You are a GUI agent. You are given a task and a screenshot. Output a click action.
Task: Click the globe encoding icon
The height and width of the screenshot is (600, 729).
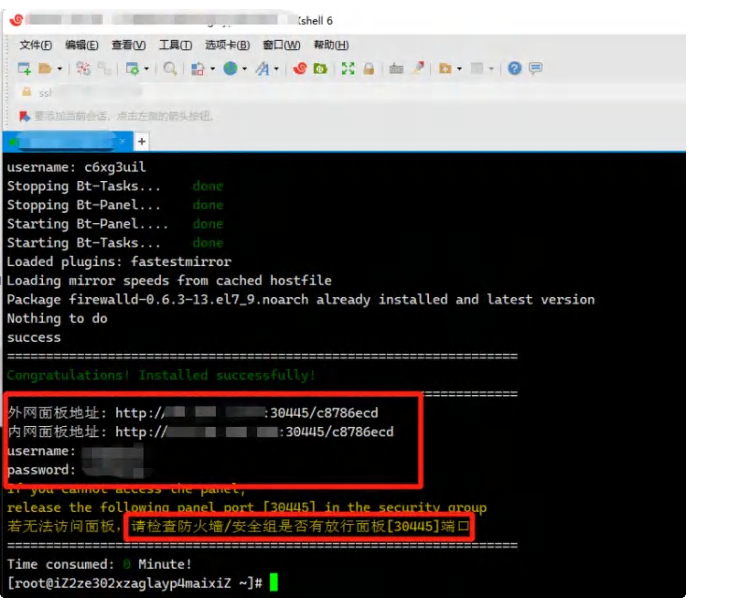[230, 68]
